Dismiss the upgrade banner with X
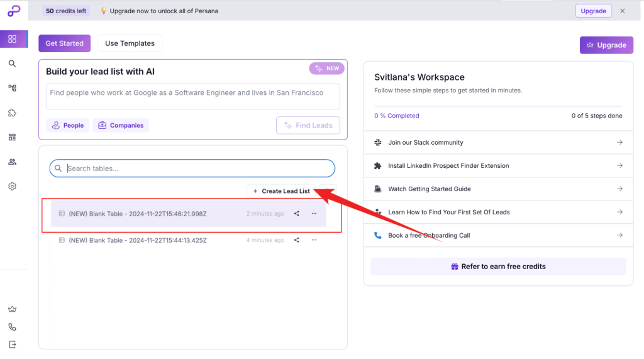 (x=623, y=11)
